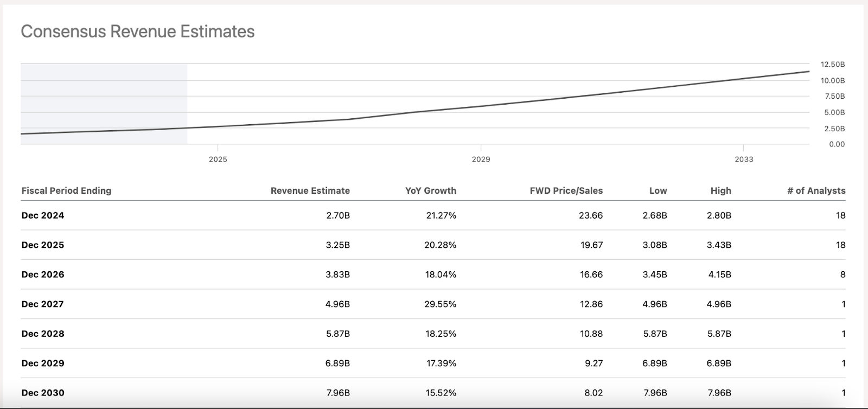Viewport: 868px width, 409px height.
Task: Click the Revenue Estimate column header
Action: 310,190
